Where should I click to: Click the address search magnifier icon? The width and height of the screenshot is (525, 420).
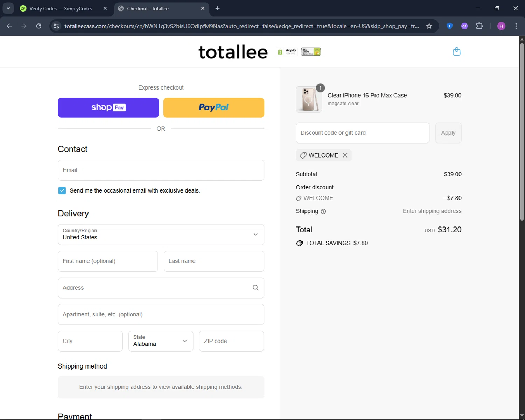255,288
